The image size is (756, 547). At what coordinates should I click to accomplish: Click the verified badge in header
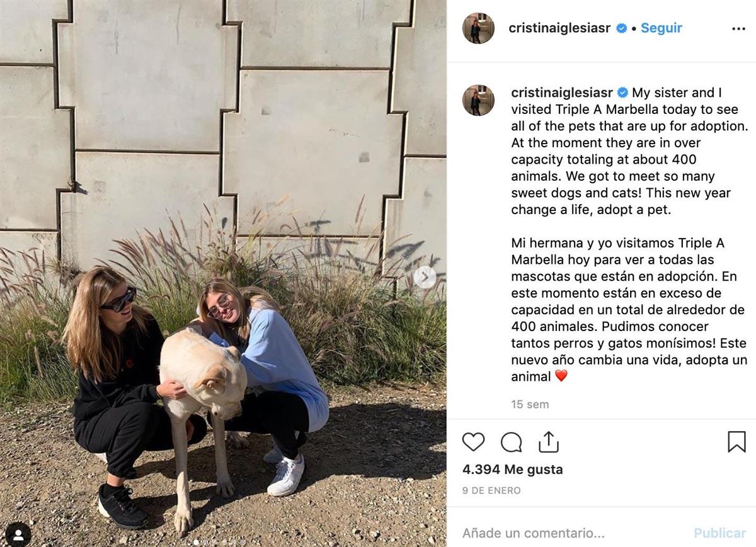622,28
